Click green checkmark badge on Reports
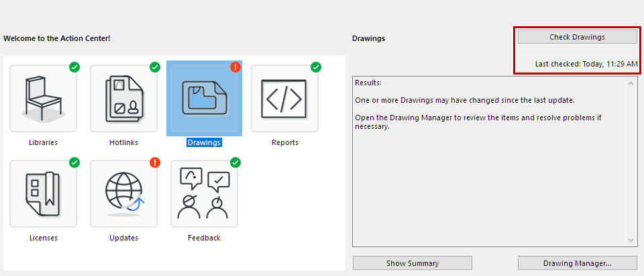Screen dimensions: 644x276 [x=316, y=67]
